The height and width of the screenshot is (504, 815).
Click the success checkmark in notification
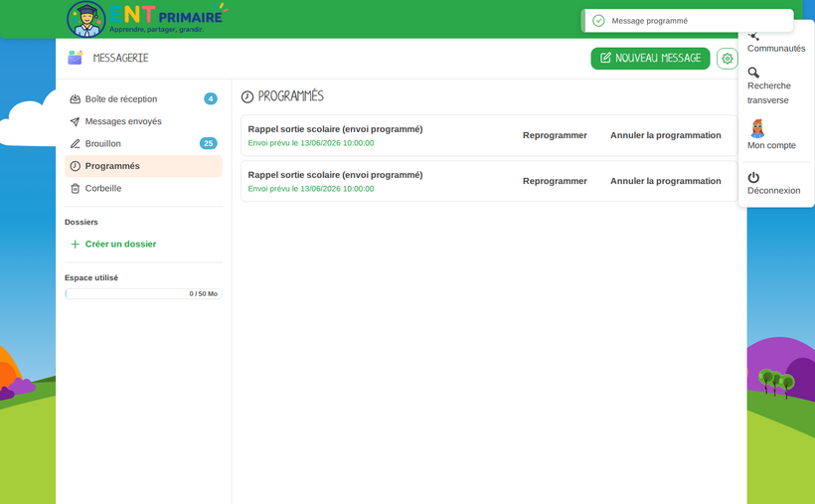pyautogui.click(x=598, y=21)
